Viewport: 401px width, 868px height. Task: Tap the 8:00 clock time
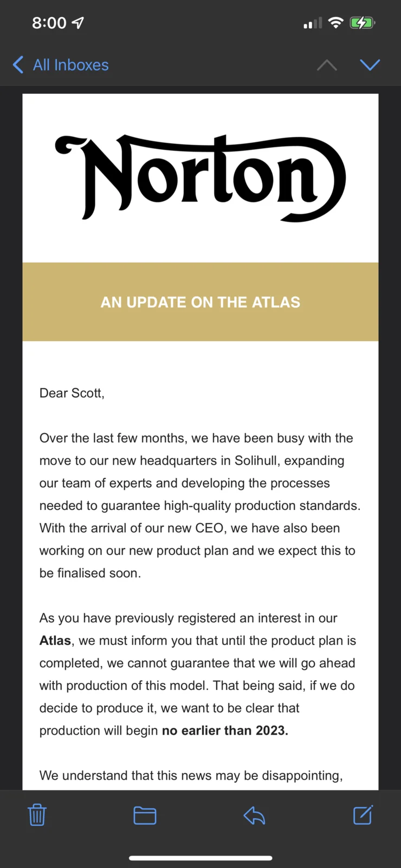coord(49,23)
